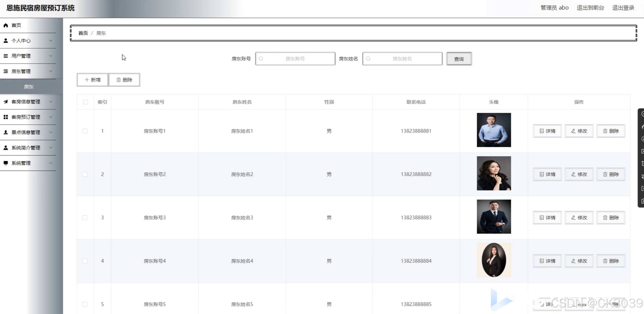Click the 客房预订管理 grid icon
This screenshot has width=644, height=314.
pos(6,117)
